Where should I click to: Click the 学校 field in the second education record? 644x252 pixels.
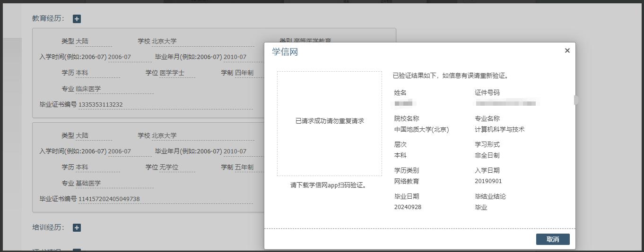tap(202, 136)
